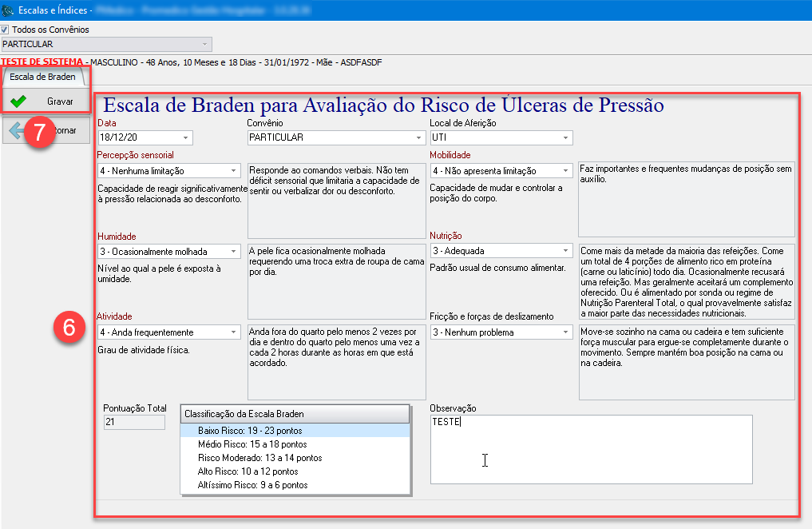Open the Data date picker dropdown

[x=185, y=137]
